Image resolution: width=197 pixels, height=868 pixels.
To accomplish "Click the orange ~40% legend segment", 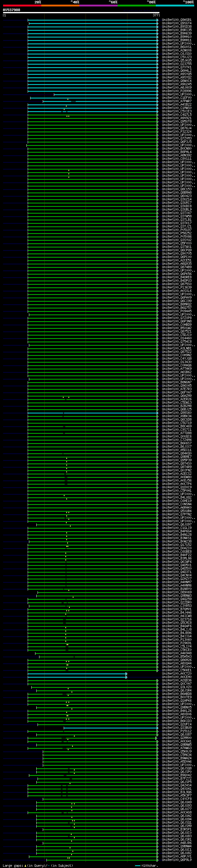I will click(x=60, y=6).
